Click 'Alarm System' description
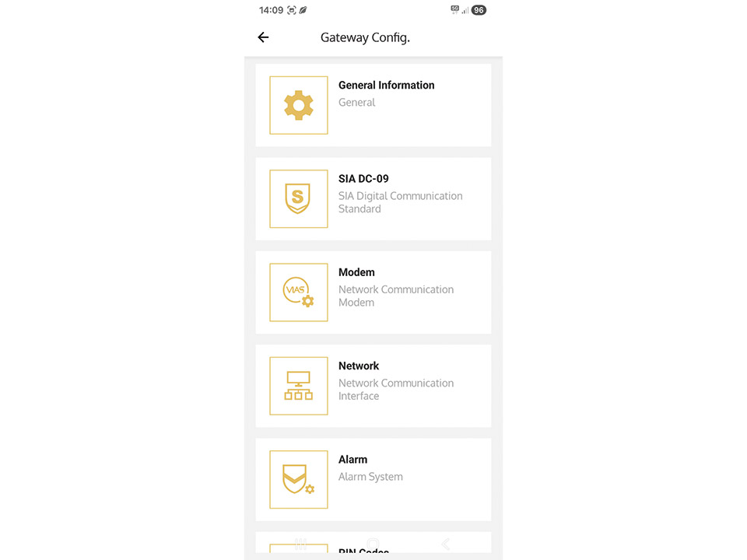 (370, 477)
